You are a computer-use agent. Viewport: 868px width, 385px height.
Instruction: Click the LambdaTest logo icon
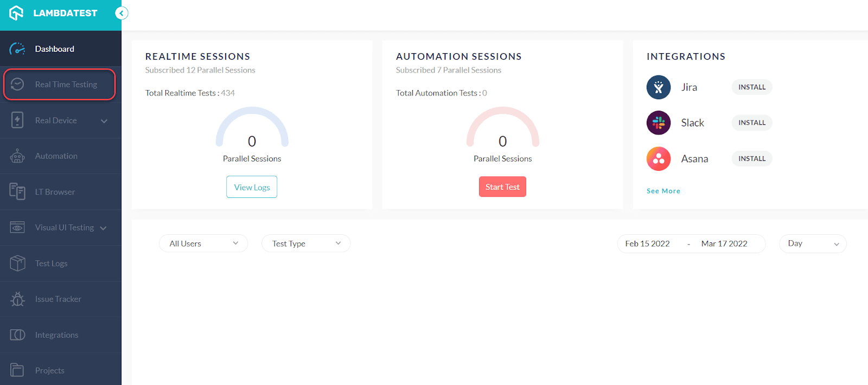point(17,13)
